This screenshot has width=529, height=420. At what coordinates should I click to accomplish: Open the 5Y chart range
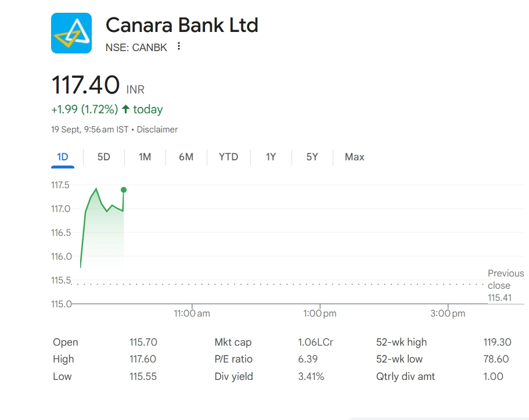[312, 157]
